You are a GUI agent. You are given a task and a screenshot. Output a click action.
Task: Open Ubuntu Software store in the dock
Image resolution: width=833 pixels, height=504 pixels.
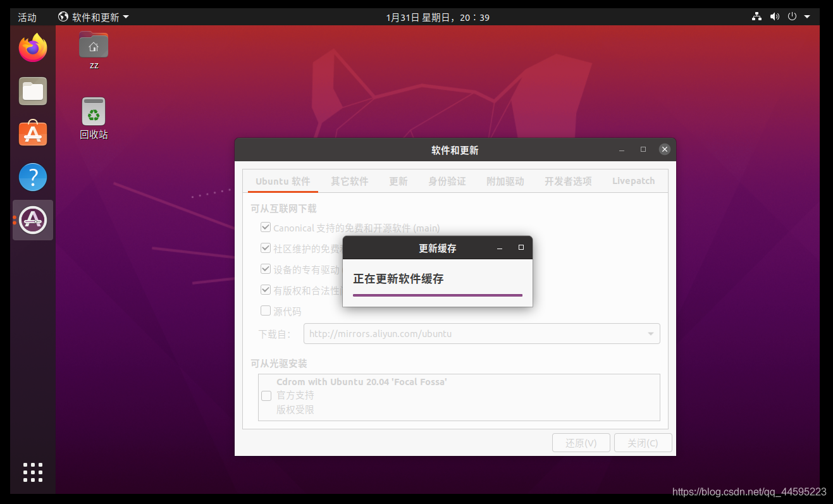point(33,133)
